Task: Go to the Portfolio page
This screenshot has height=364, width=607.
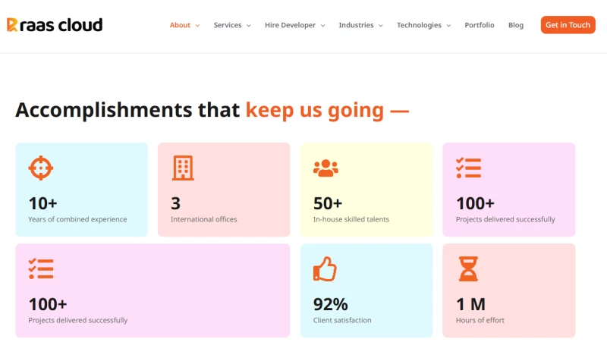Action: (479, 25)
